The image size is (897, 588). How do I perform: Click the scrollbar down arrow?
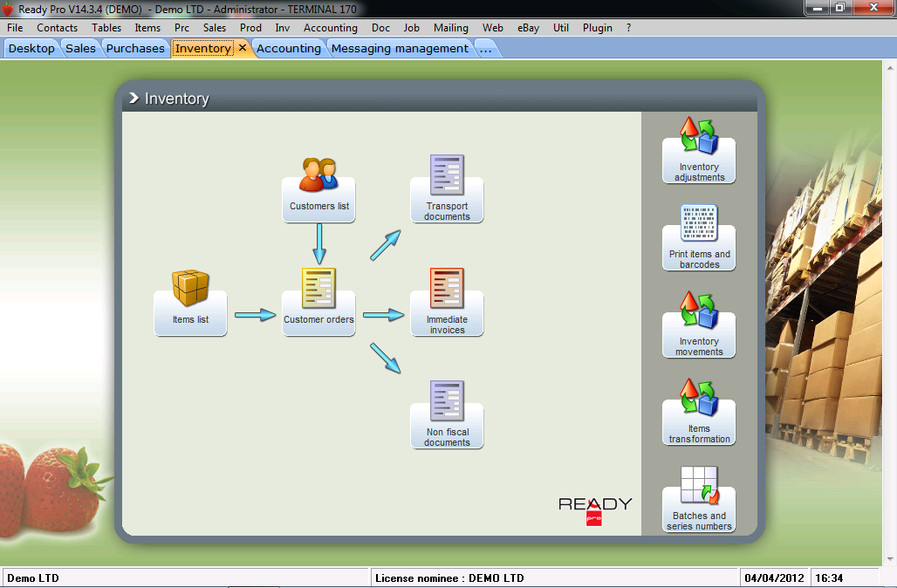[x=889, y=559]
